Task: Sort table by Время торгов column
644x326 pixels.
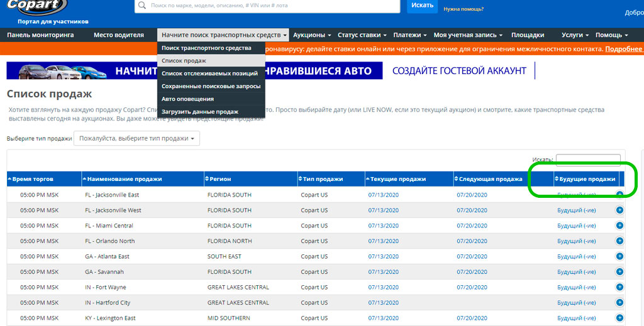Action: [x=44, y=179]
